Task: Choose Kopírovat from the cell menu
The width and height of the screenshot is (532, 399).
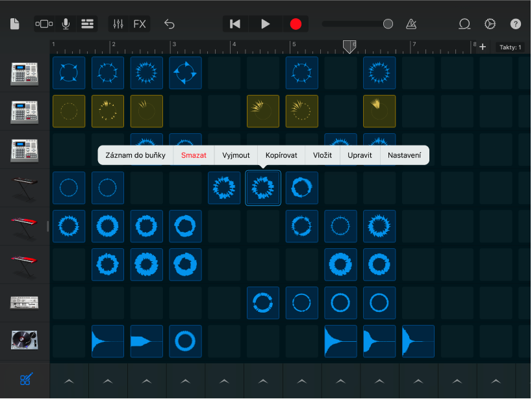Action: pos(281,155)
